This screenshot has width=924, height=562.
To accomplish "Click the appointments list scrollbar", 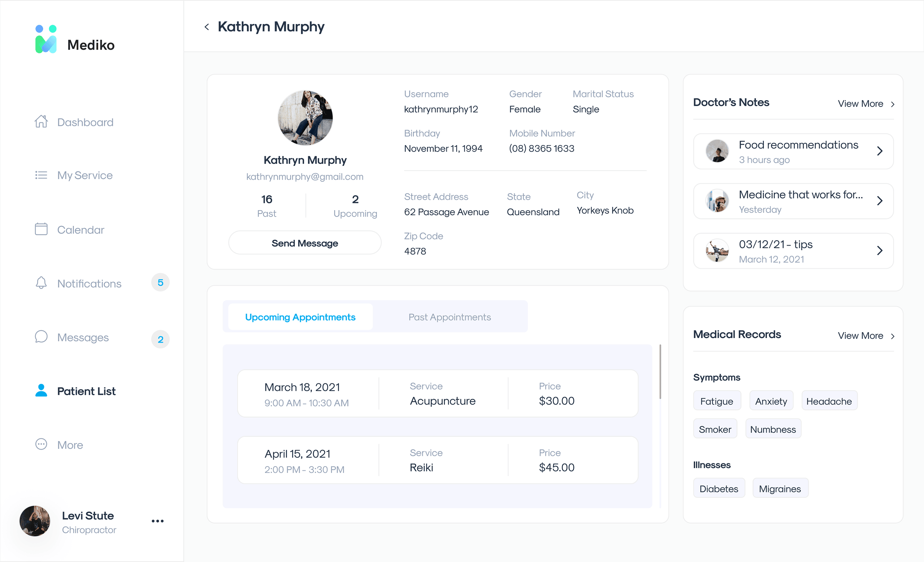I will point(660,372).
